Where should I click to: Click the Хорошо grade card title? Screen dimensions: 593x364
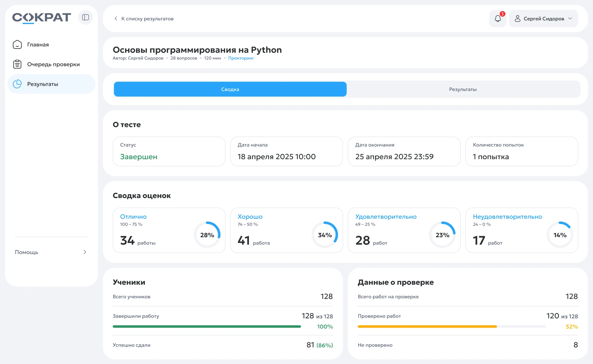click(250, 217)
